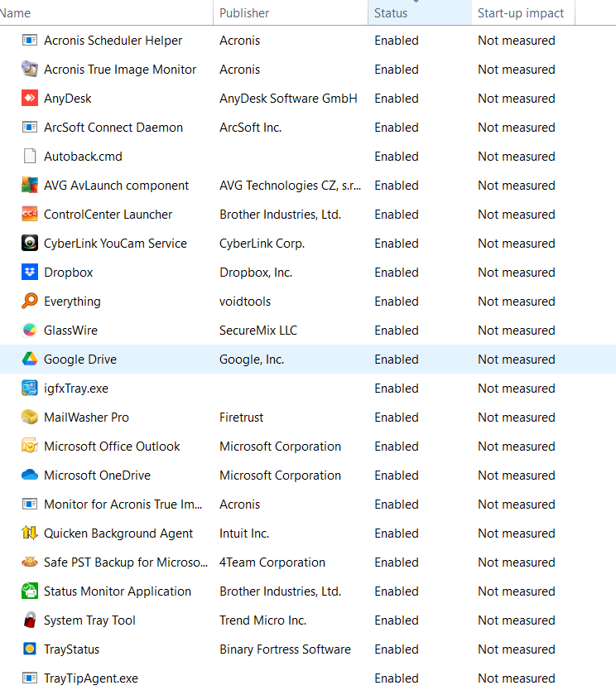Select the 'Quicken Background Agent' name text
Image resolution: width=616 pixels, height=700 pixels.
point(118,533)
